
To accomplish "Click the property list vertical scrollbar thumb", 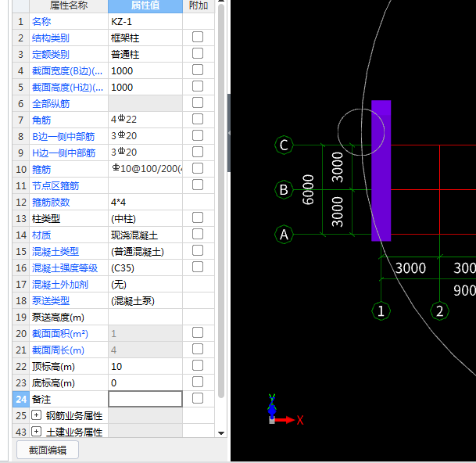I will [221, 200].
